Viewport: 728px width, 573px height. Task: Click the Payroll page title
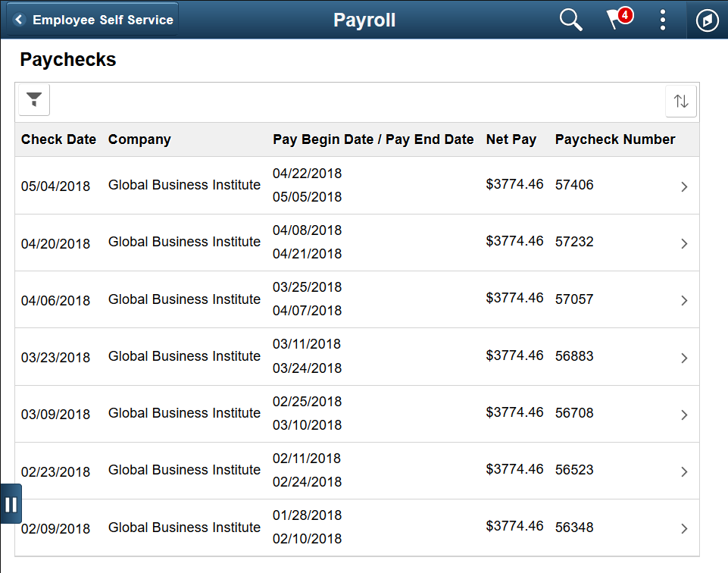tap(364, 20)
